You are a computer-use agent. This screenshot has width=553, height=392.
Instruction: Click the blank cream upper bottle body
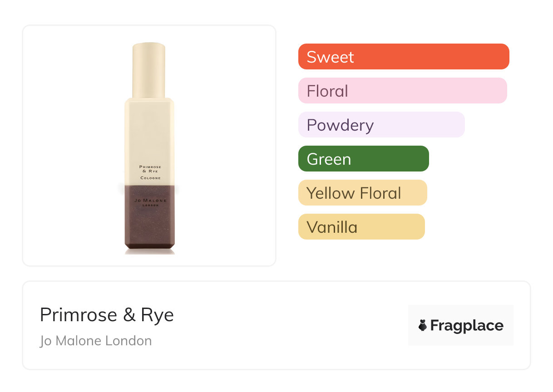click(x=150, y=132)
